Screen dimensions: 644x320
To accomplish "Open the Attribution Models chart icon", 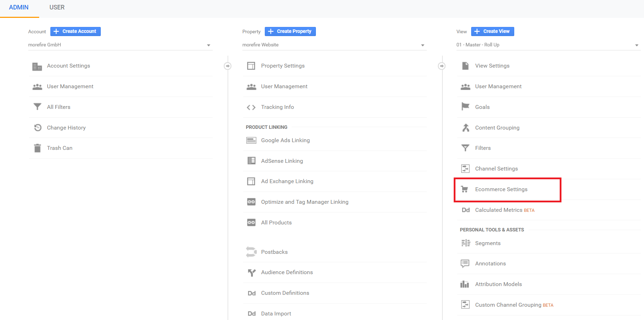I will 465,284.
